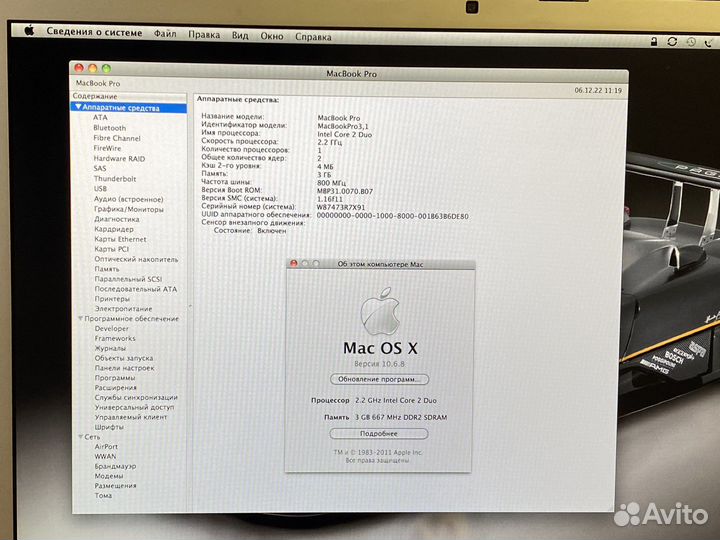
Task: Open the Apple menu
Action: [x=29, y=31]
